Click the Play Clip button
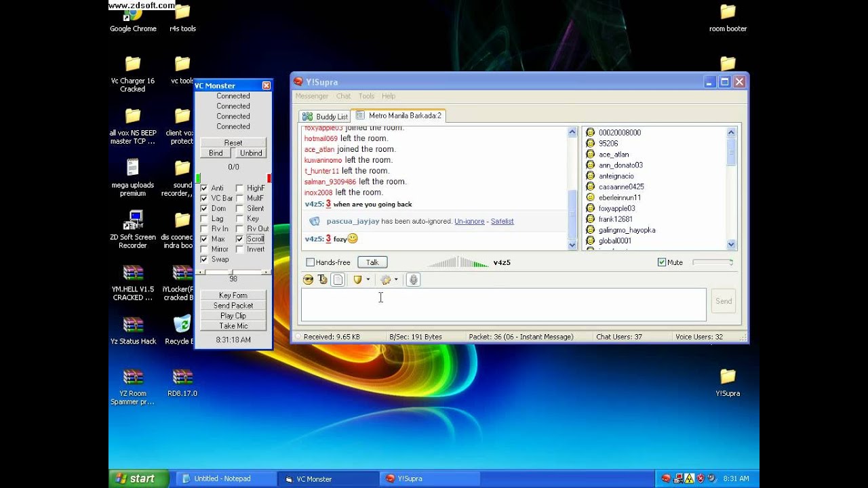Viewport: 868px width, 488px height. coord(233,316)
